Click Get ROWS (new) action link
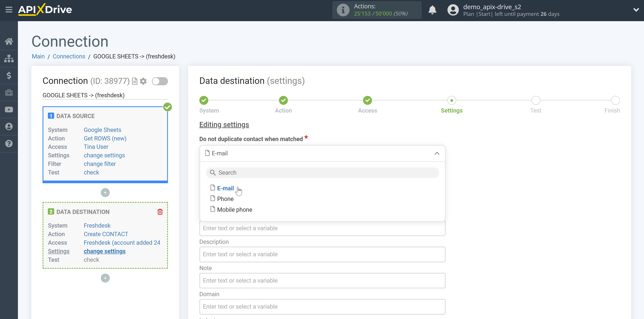 pos(105,138)
